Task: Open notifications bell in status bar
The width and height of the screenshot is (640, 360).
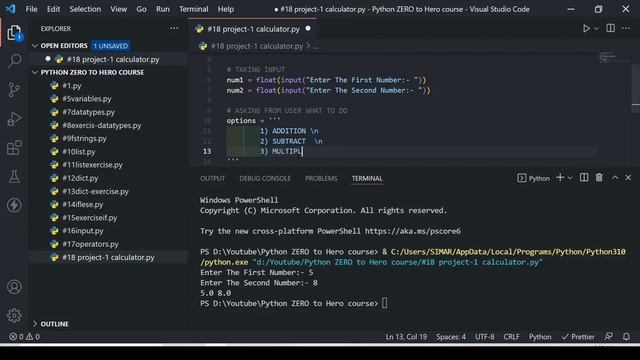Action: point(626,337)
